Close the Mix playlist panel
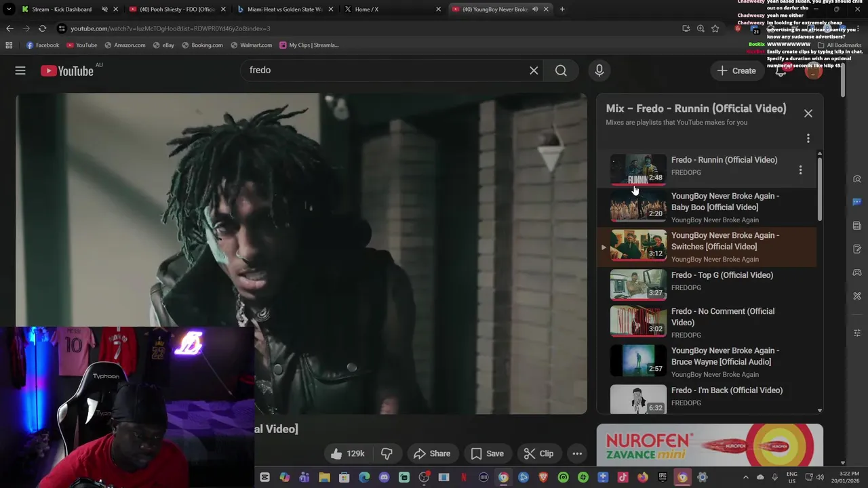 (x=808, y=114)
